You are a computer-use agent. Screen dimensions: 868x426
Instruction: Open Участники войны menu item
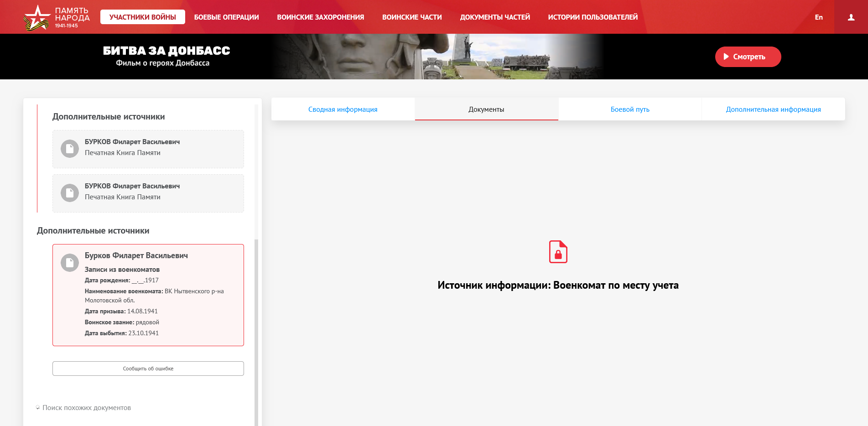[x=142, y=17]
